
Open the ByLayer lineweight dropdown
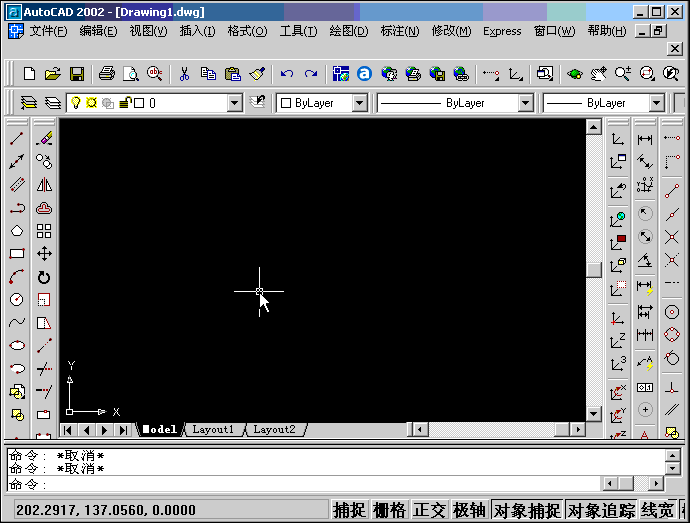[x=657, y=103]
